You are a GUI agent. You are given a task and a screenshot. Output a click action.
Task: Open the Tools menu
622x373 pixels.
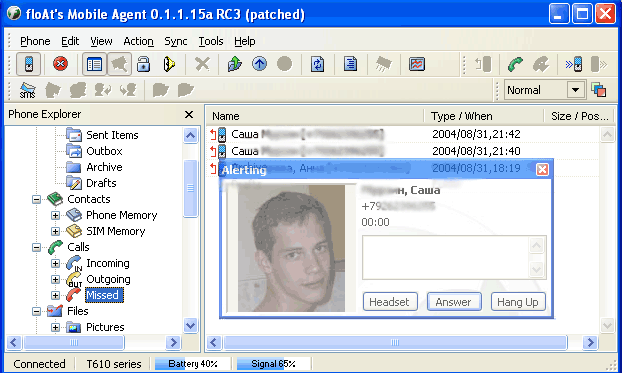coord(211,41)
